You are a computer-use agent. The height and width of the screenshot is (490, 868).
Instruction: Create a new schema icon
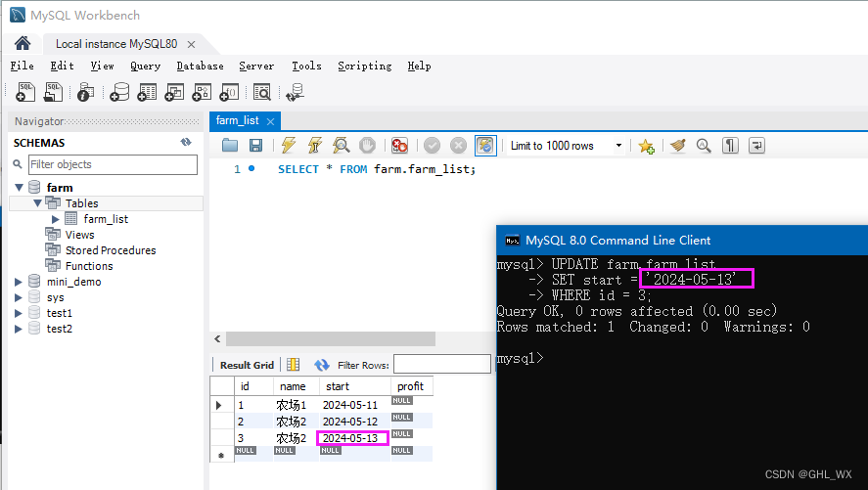click(119, 92)
